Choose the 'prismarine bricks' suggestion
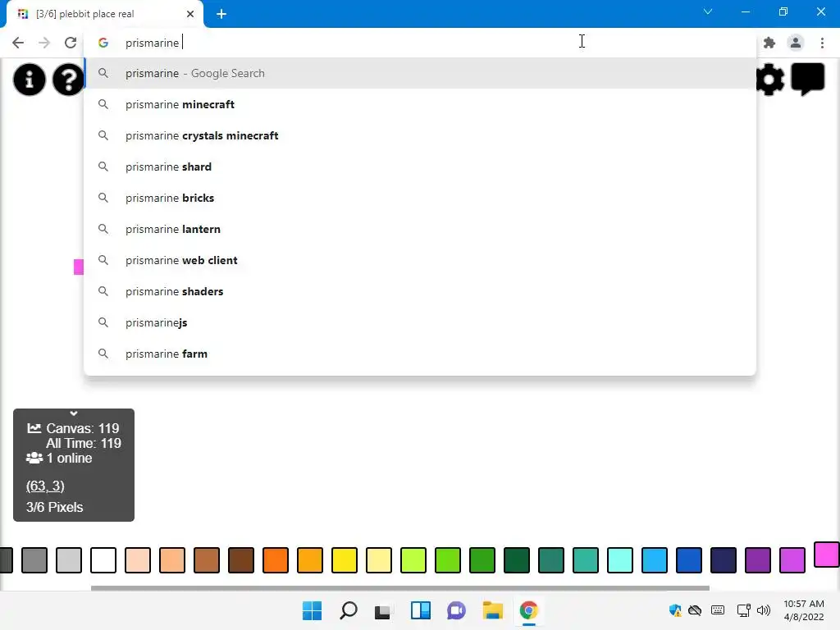This screenshot has height=630, width=840. click(x=420, y=198)
